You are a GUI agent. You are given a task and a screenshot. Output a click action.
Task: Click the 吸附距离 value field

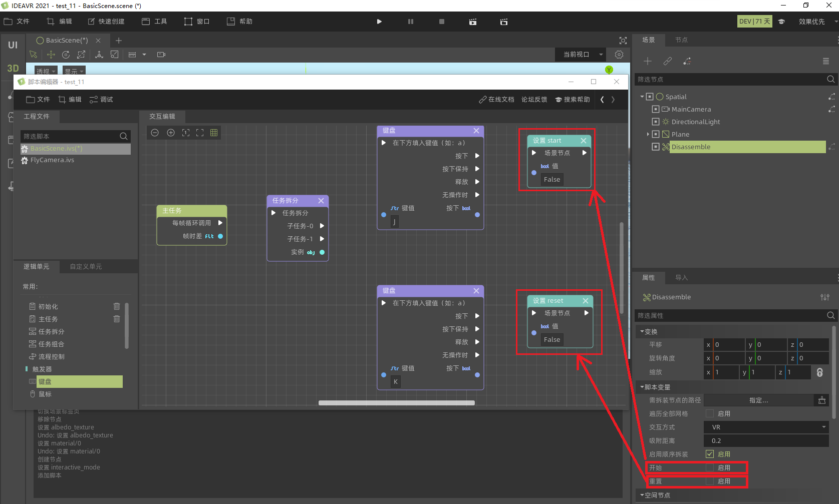pyautogui.click(x=766, y=441)
